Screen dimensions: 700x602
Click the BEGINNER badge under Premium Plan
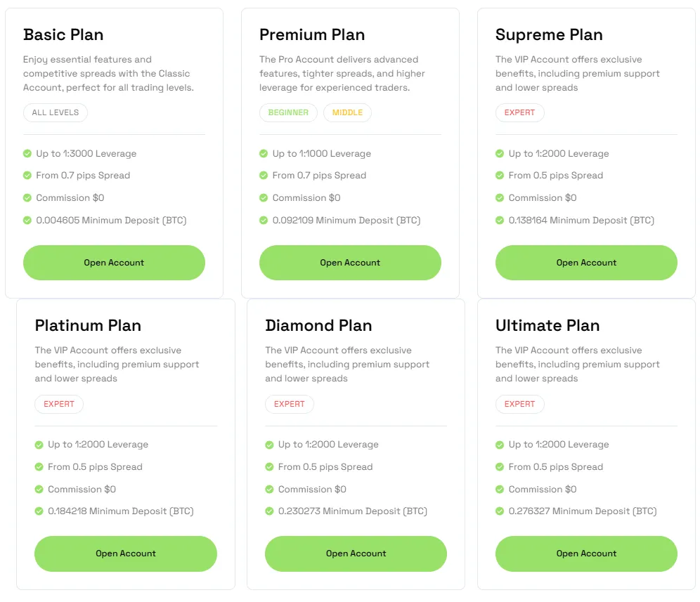click(288, 112)
